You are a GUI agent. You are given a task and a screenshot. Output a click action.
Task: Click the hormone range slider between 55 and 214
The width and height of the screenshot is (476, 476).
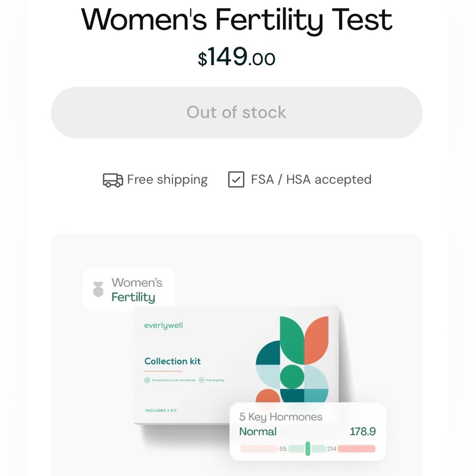click(307, 448)
